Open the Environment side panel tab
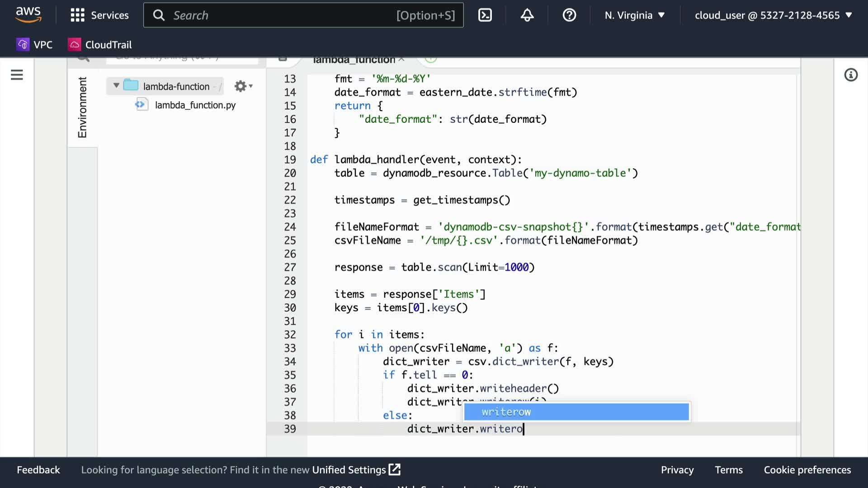Screen dimensions: 868x488 [82, 108]
